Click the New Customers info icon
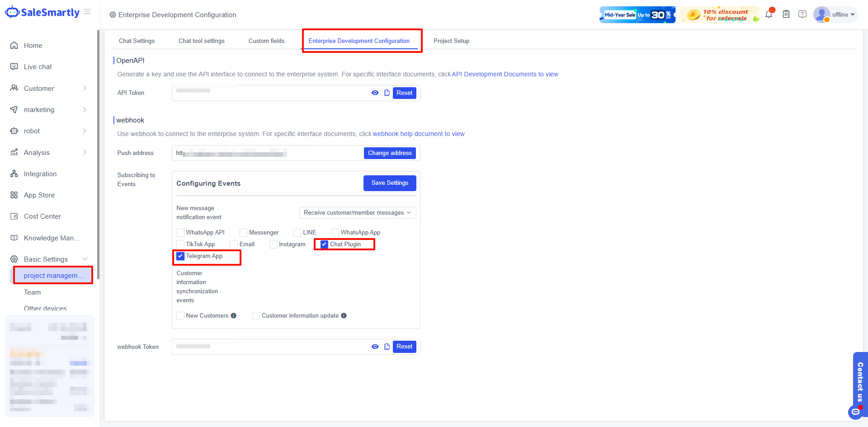This screenshot has height=427, width=868. pos(234,316)
